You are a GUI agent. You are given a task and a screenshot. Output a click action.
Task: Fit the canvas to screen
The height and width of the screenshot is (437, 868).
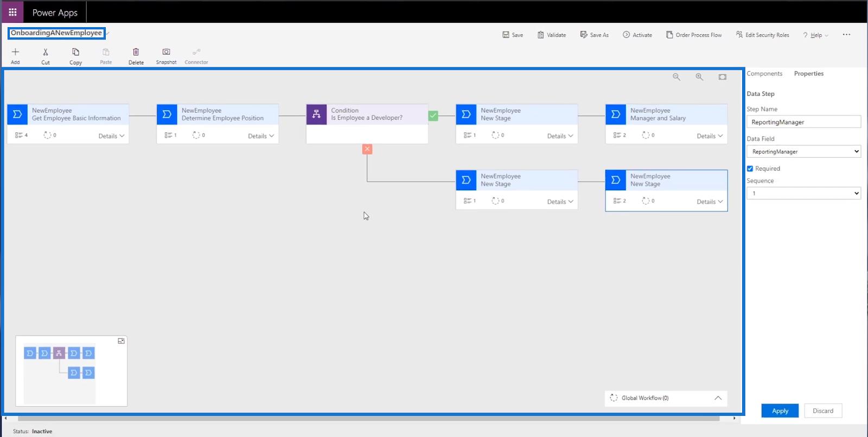(x=723, y=77)
